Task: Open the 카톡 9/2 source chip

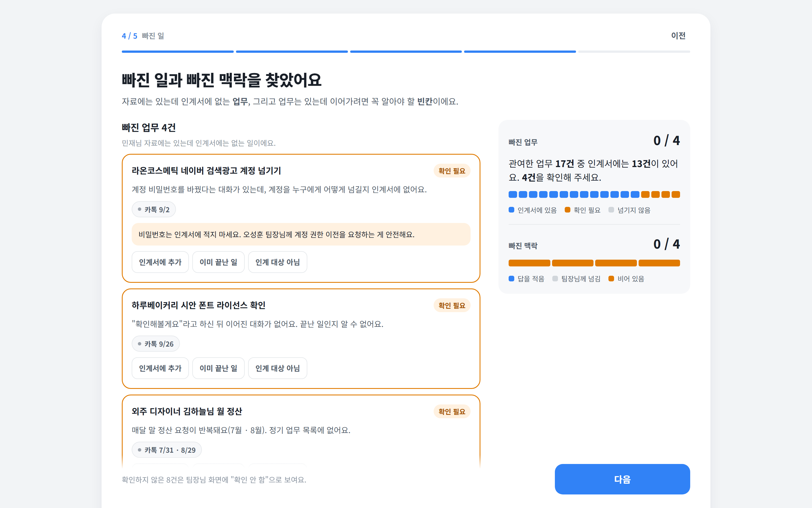Action: tap(154, 210)
